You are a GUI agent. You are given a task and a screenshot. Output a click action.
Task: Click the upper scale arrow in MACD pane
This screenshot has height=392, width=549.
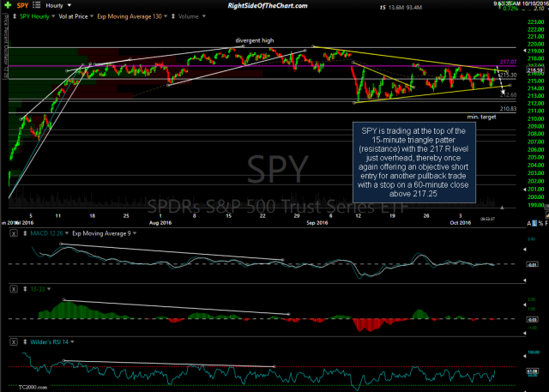524,250
